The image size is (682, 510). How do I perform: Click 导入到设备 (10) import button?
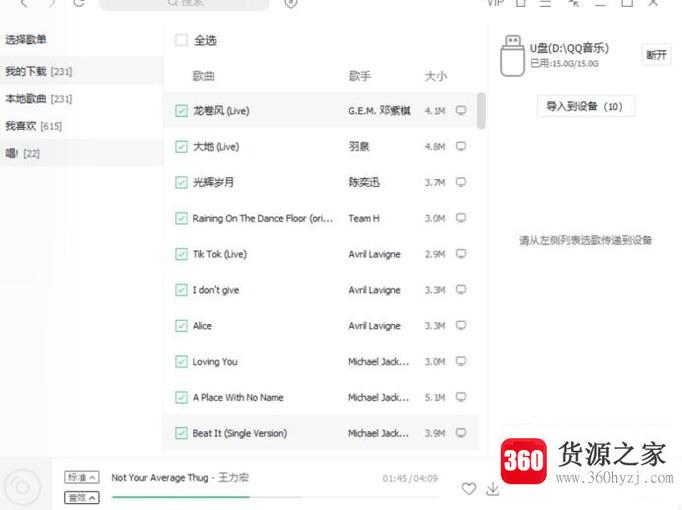(585, 106)
